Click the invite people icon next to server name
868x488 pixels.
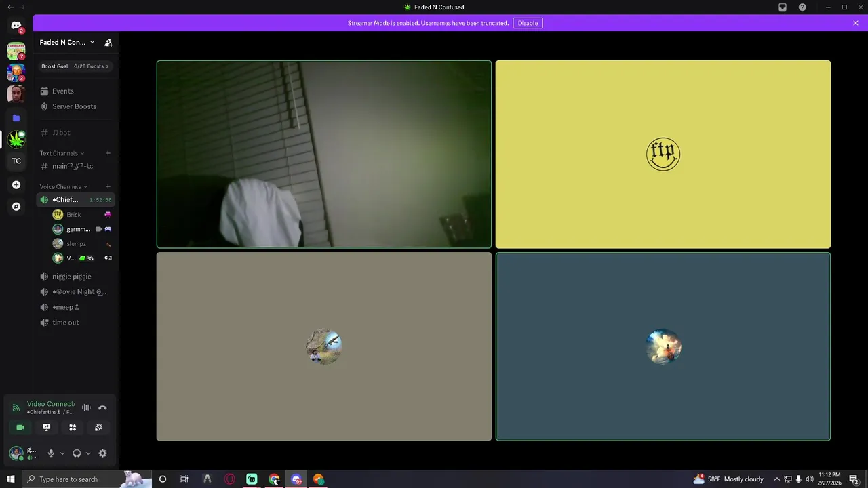tap(108, 42)
